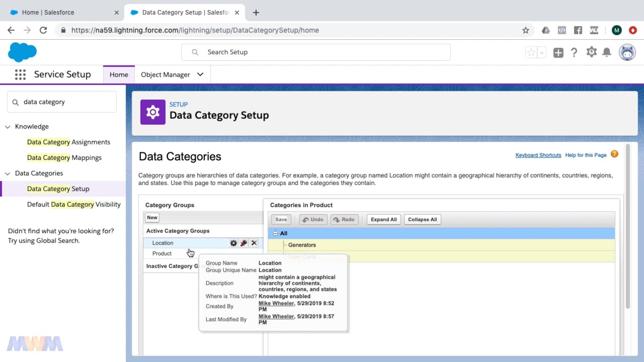644x362 pixels.
Task: Open the Object Manager tab dropdown chevron
Action: 200,74
